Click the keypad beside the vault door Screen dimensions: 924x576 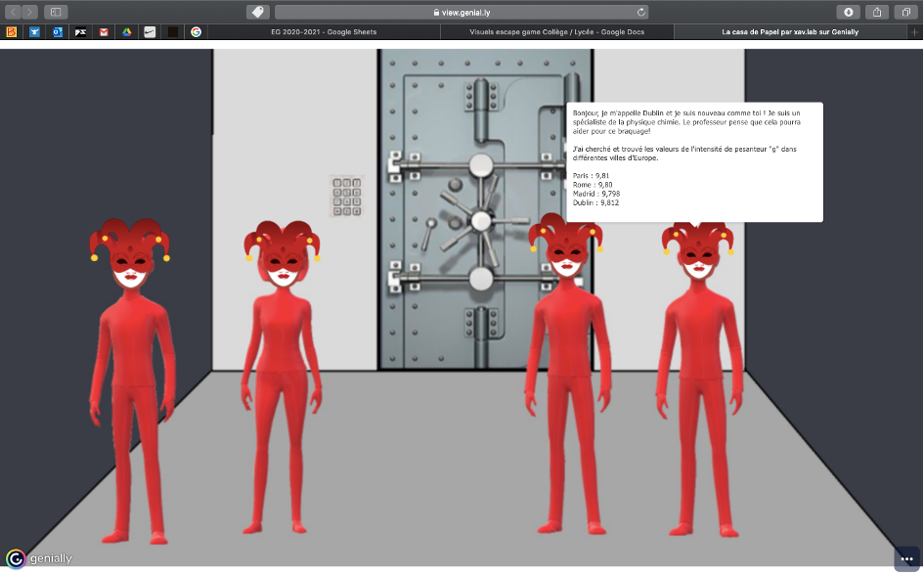click(346, 197)
